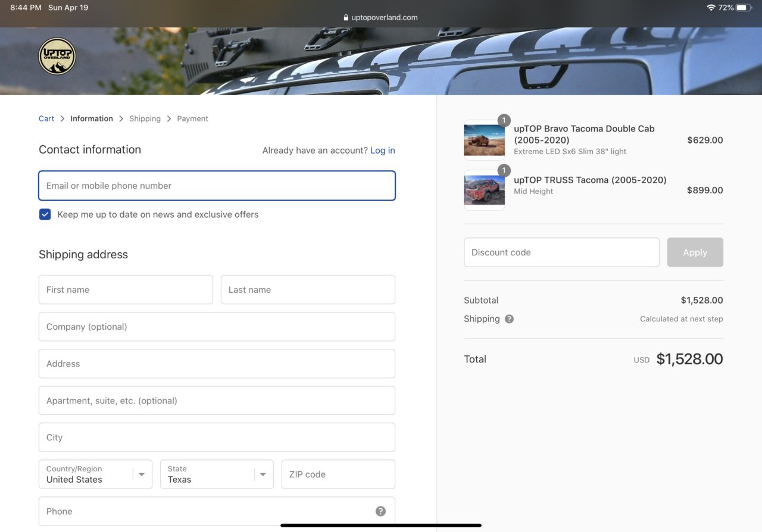This screenshot has height=532, width=762.
Task: Click the ZIP code field
Action: click(x=338, y=474)
